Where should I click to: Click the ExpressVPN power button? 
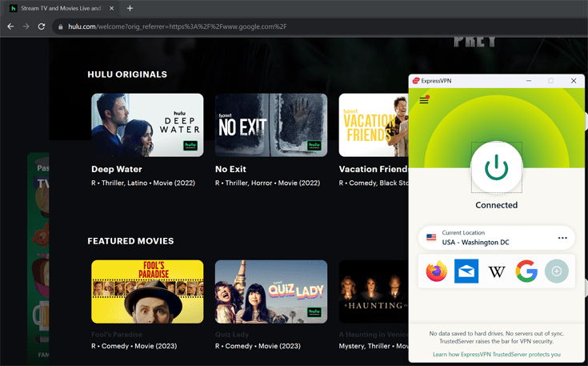[x=496, y=167]
